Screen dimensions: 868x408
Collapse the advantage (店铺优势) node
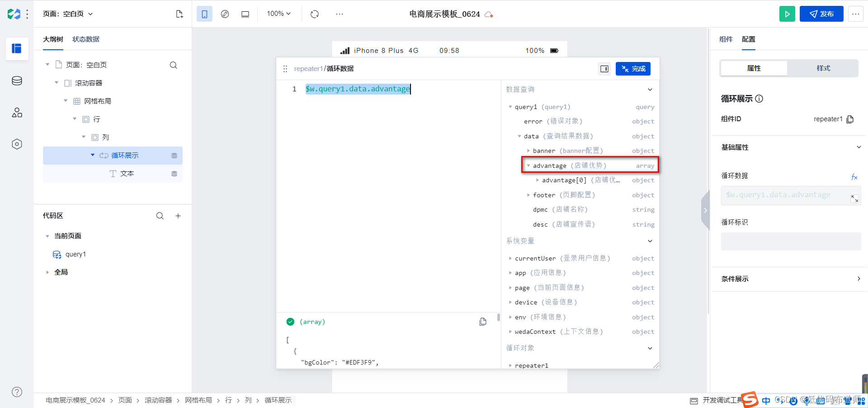[528, 166]
